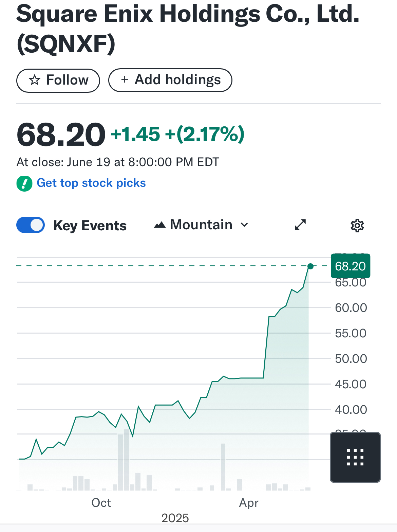Image resolution: width=397 pixels, height=532 pixels.
Task: Click the 50.00 axis value
Action: pyautogui.click(x=351, y=359)
